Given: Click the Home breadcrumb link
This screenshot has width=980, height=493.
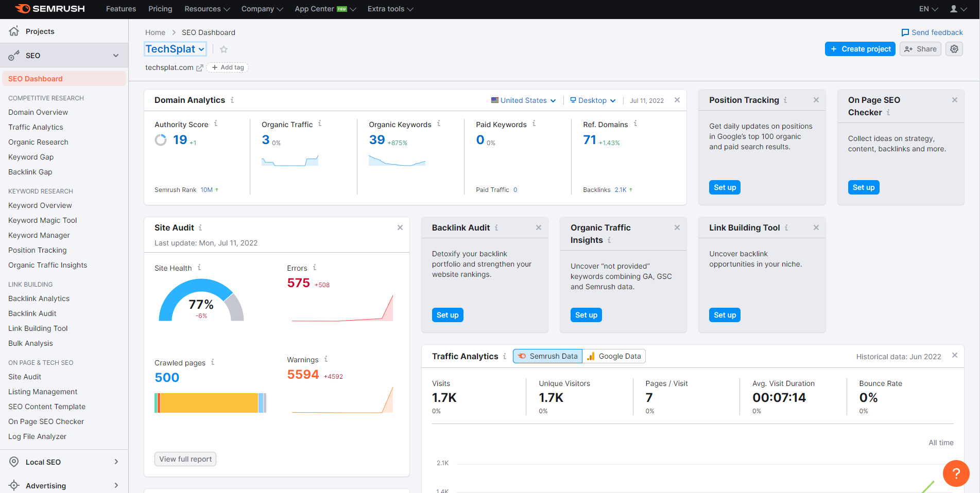Looking at the screenshot, I should pos(155,32).
